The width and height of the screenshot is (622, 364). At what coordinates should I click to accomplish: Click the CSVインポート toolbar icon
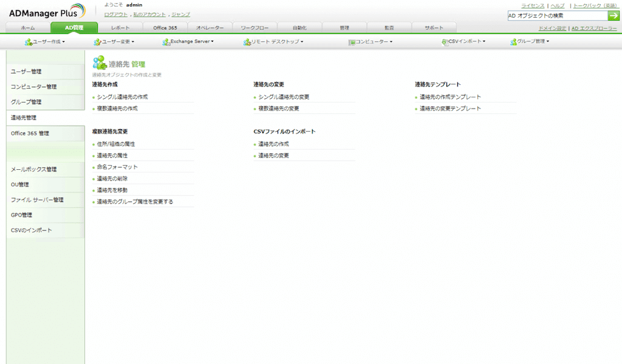coord(445,42)
